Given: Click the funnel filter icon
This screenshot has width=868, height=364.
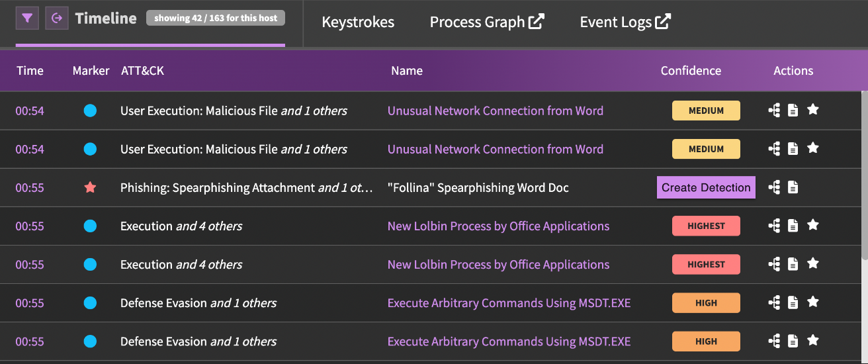Looking at the screenshot, I should tap(27, 18).
